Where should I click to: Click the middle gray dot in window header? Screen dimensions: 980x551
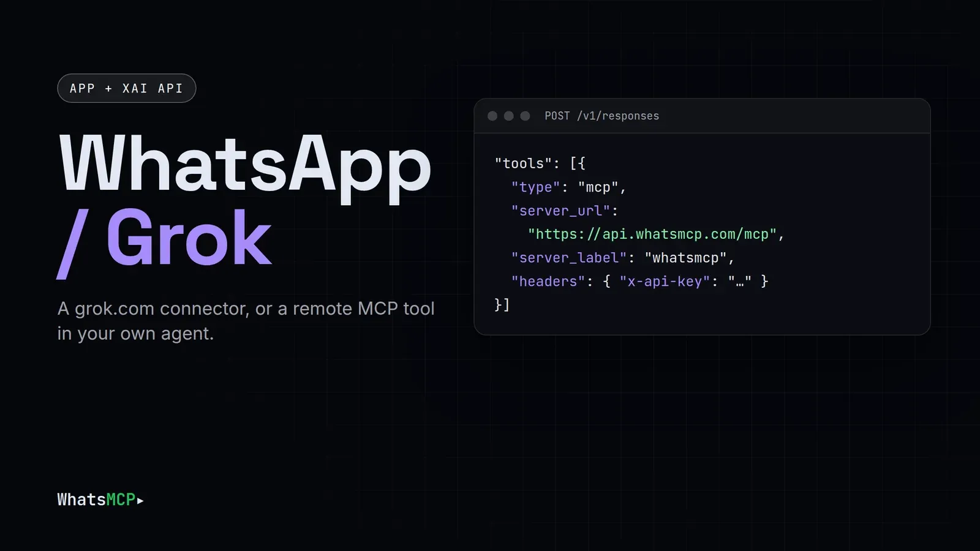(x=508, y=116)
